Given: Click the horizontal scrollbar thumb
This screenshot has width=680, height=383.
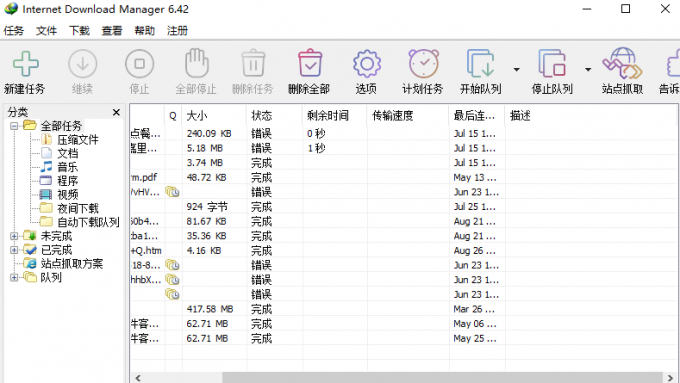Looking at the screenshot, I should 442,378.
